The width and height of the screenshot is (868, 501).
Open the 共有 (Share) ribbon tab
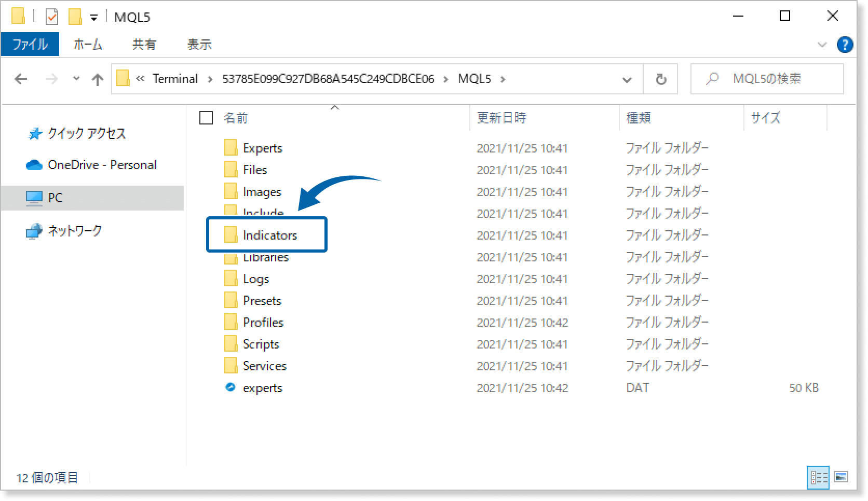click(x=144, y=45)
